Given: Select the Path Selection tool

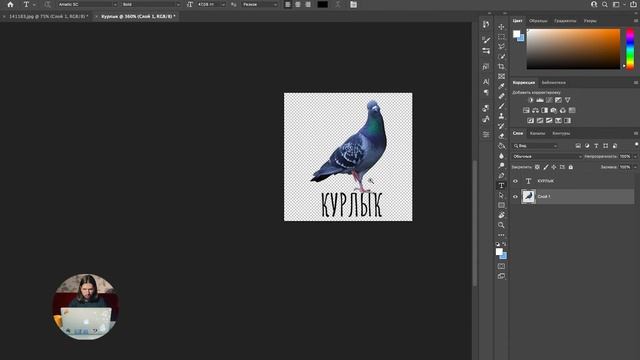Looking at the screenshot, I should click(501, 196).
